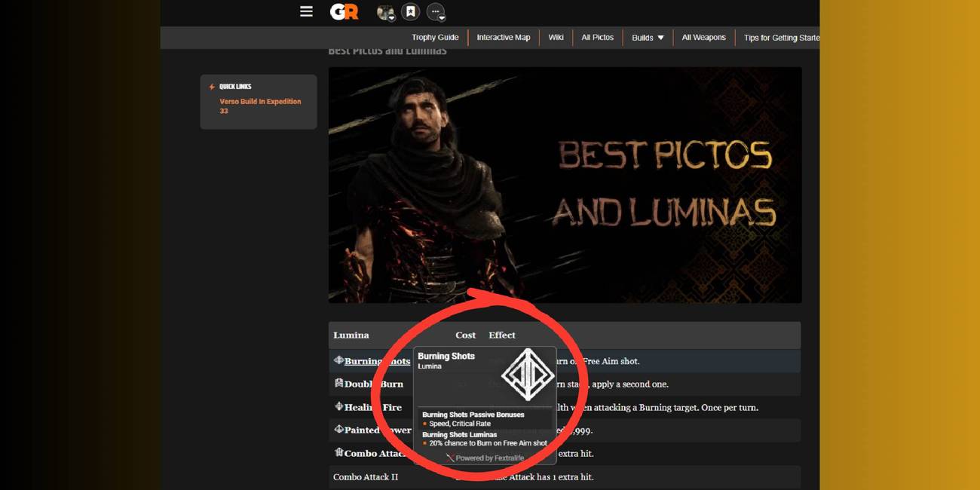The height and width of the screenshot is (490, 980).
Task: Open the avatar dropdown chevron
Action: click(393, 17)
